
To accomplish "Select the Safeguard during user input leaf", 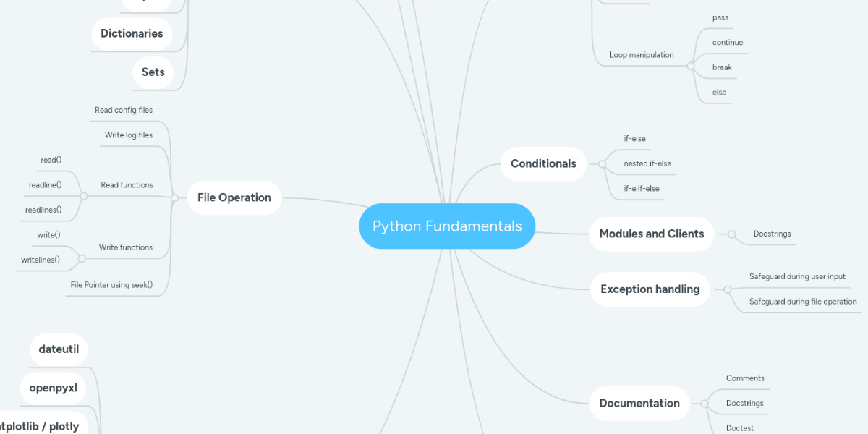I will click(x=797, y=276).
